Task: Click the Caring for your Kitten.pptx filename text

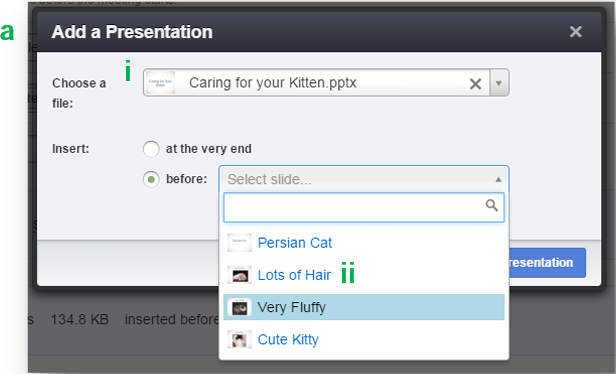Action: [x=273, y=83]
